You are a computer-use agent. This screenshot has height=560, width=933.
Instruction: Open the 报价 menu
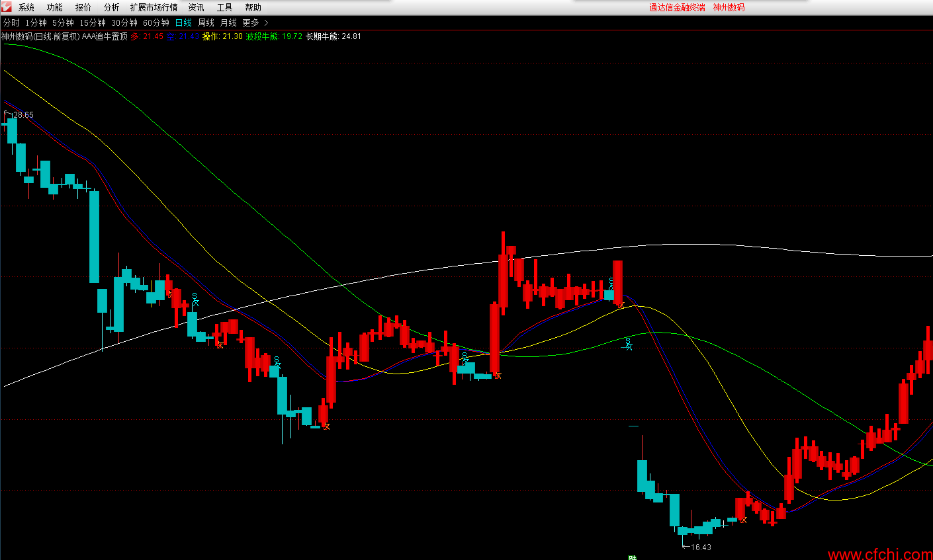point(83,7)
